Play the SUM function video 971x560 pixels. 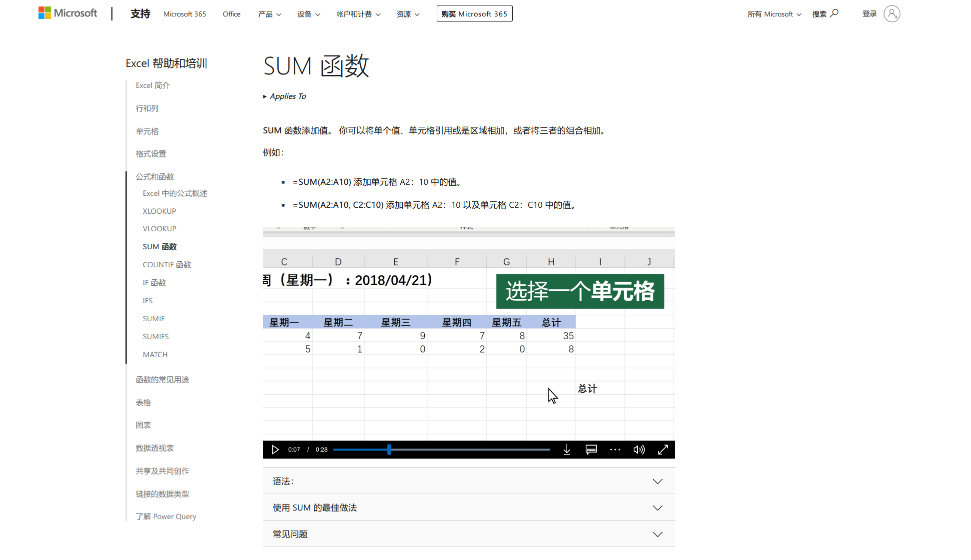(x=275, y=450)
